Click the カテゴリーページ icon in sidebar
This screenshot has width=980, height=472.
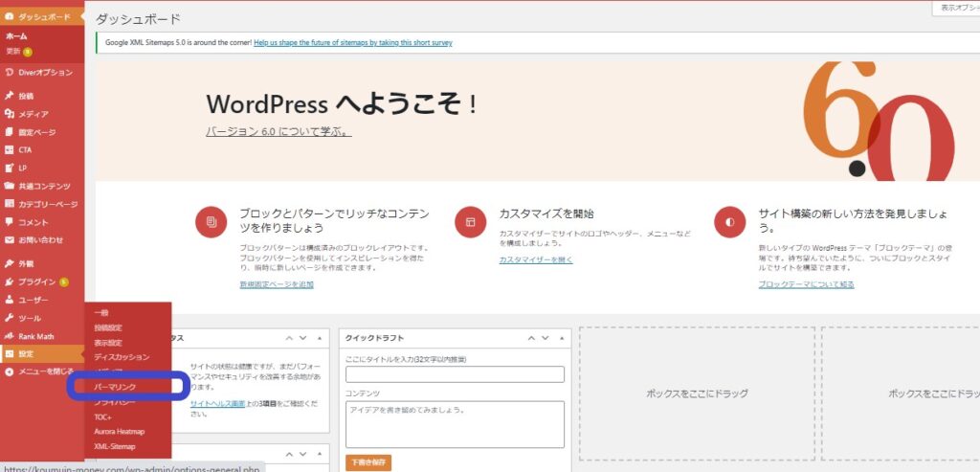[9, 204]
